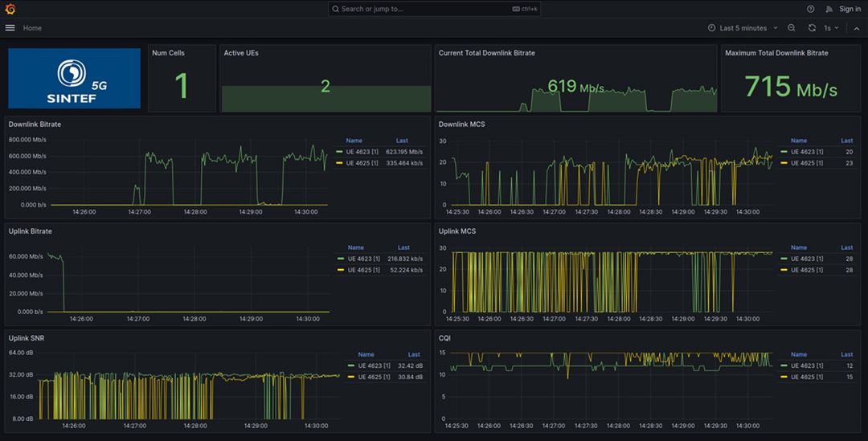Viewport: 868px width, 441px height.
Task: Click the help question mark icon
Action: [810, 9]
